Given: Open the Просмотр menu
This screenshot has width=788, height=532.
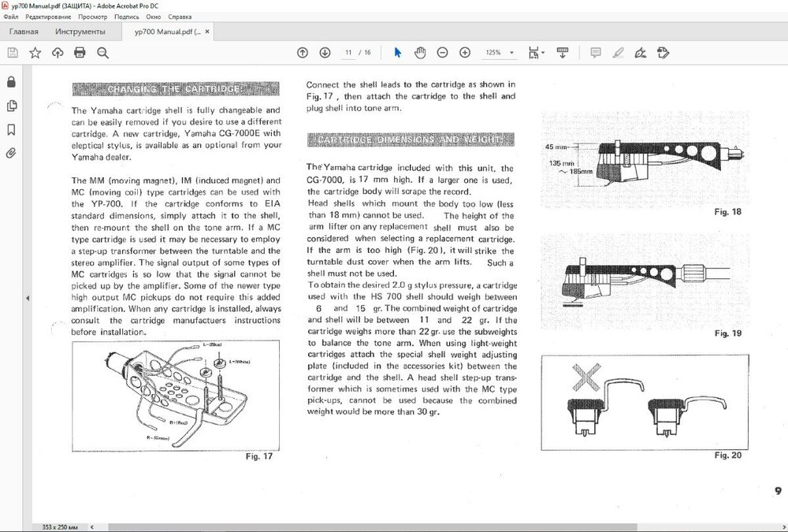Looking at the screenshot, I should point(92,17).
